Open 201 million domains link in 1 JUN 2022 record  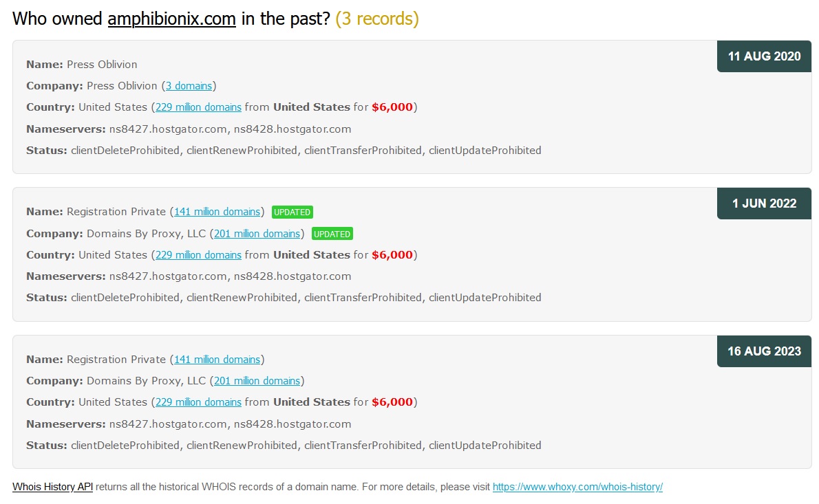257,234
